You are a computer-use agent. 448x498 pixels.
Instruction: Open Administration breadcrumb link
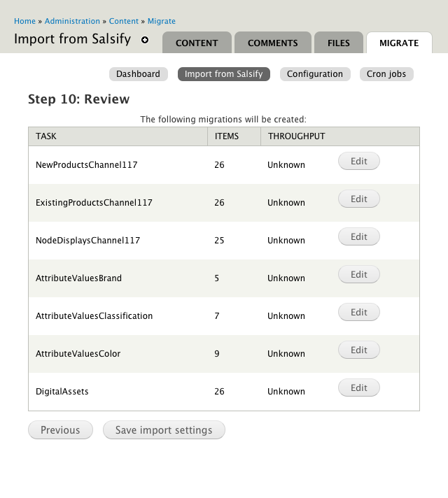click(71, 21)
